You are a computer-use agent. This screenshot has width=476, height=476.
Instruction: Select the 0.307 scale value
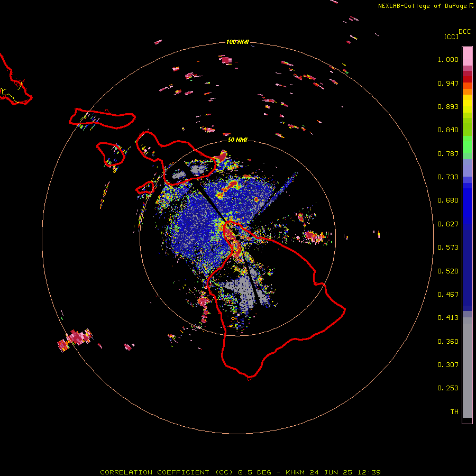[x=448, y=365]
